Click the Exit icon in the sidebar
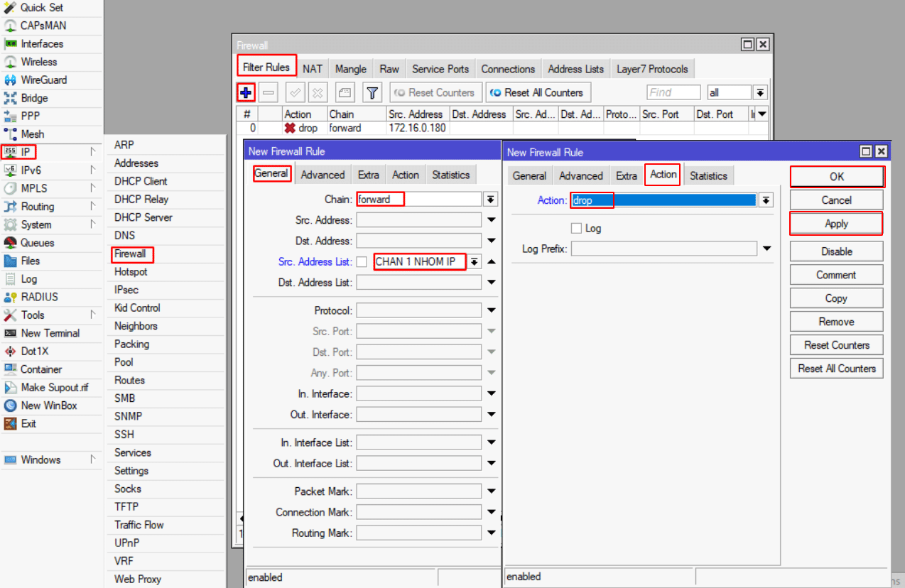 click(x=10, y=423)
